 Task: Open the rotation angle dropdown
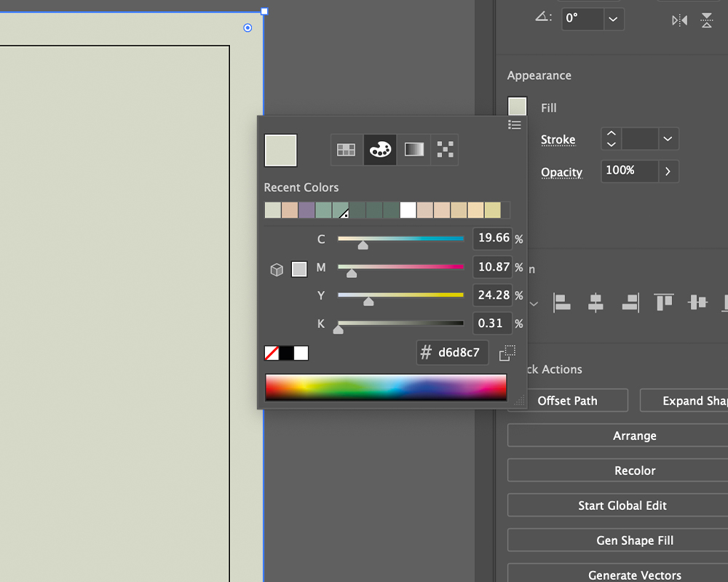(x=613, y=20)
